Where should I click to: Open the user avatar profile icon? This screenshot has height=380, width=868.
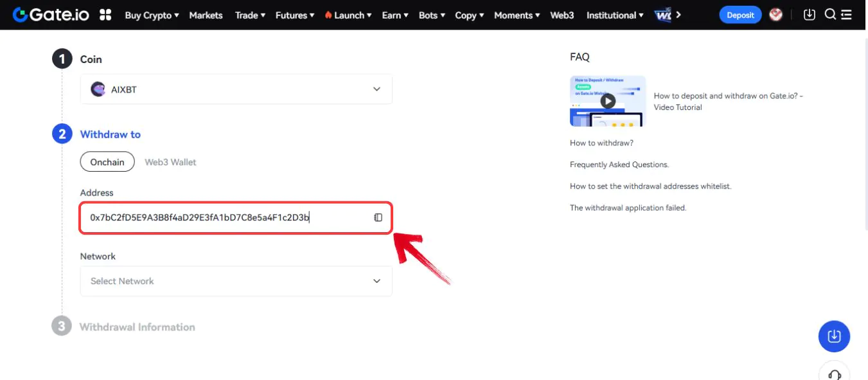click(776, 15)
